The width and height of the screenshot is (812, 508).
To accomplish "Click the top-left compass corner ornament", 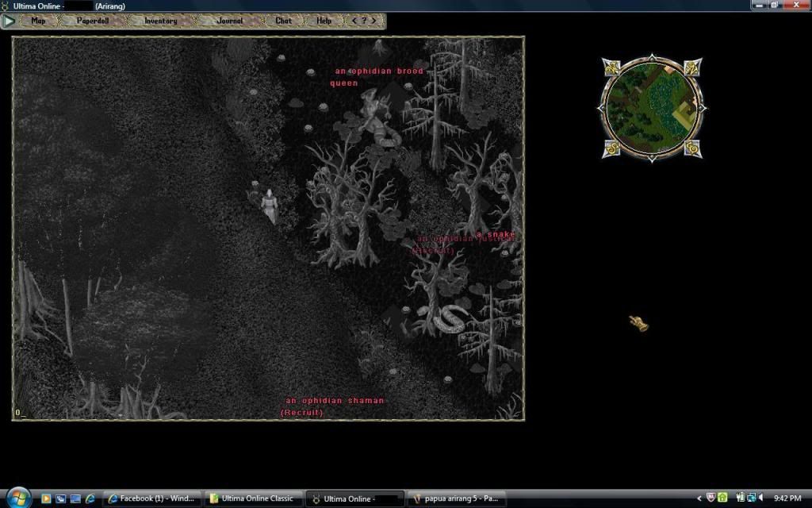I will click(611, 67).
